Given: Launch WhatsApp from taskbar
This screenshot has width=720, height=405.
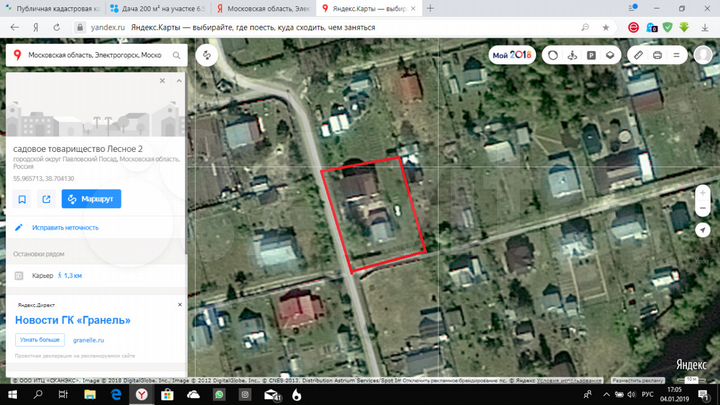Looking at the screenshot, I should [219, 394].
